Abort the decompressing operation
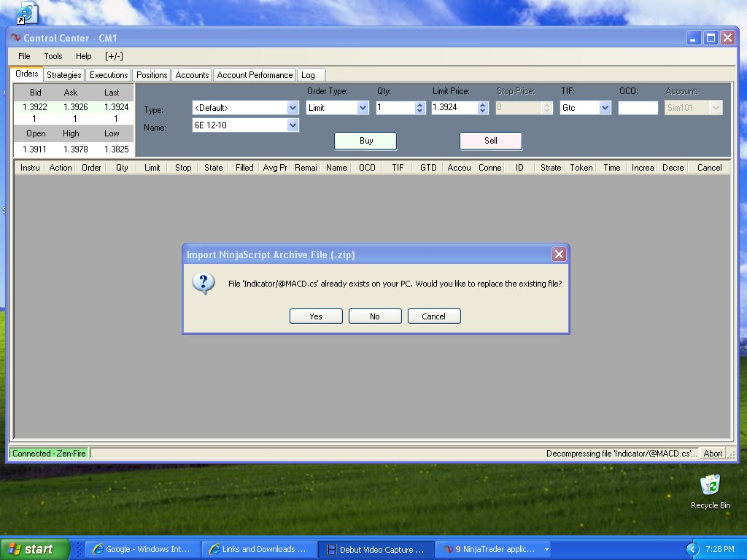The height and width of the screenshot is (560, 747). pos(713,454)
